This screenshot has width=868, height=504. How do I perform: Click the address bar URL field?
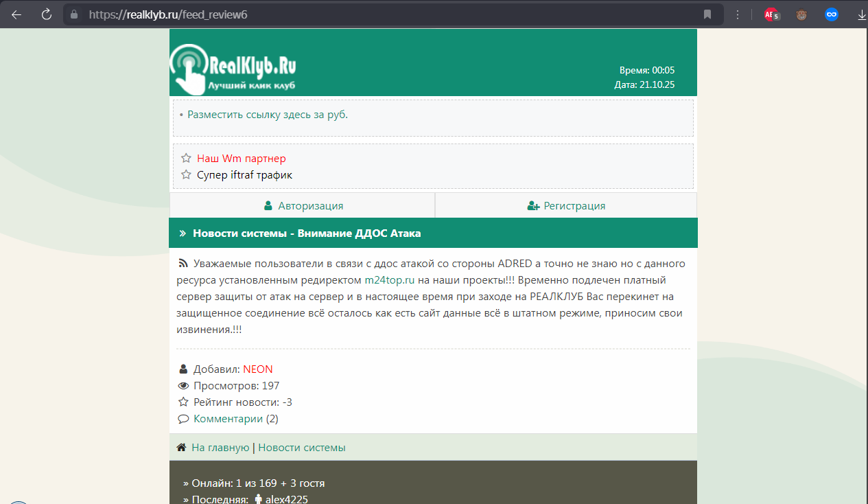tap(384, 14)
